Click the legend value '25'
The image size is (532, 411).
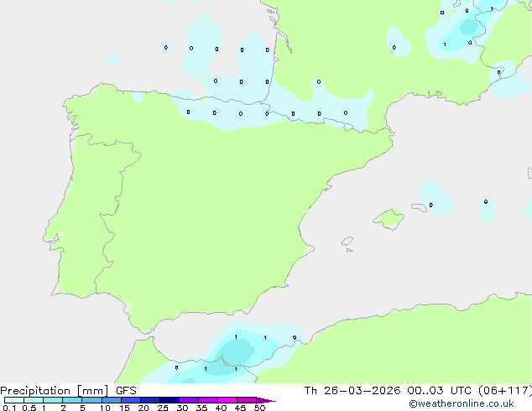pyautogui.click(x=163, y=408)
